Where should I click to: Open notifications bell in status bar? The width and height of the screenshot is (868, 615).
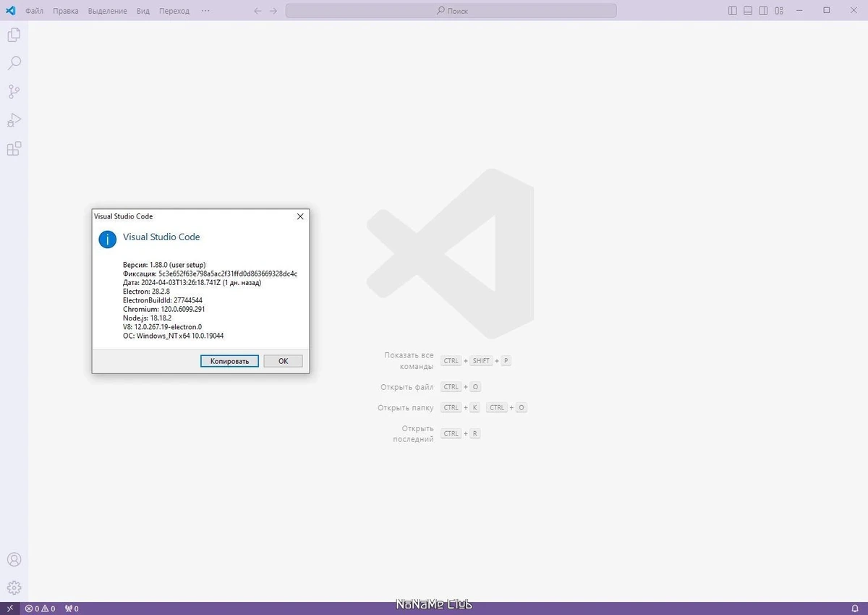tap(854, 608)
